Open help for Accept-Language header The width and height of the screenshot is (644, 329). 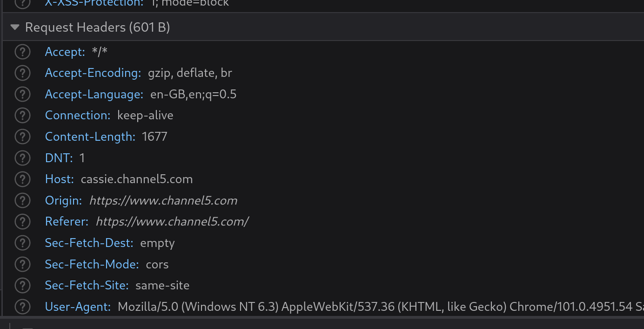click(22, 94)
